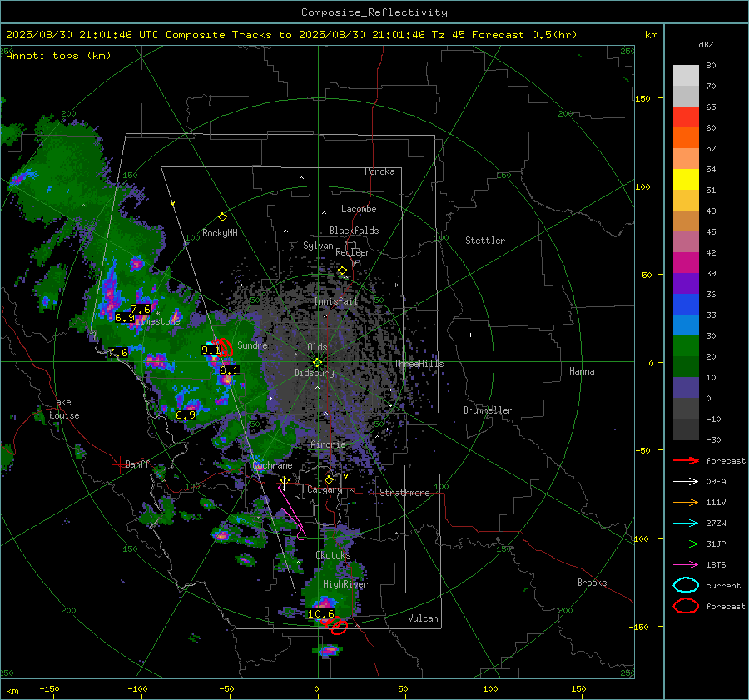Pick the purple 36-39 dBZ swatch
749x700 pixels.
point(686,284)
